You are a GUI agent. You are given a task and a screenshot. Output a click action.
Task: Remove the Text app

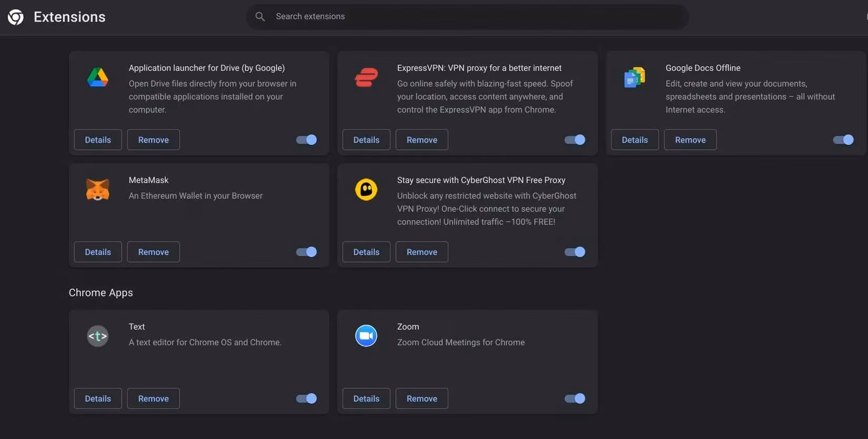154,398
